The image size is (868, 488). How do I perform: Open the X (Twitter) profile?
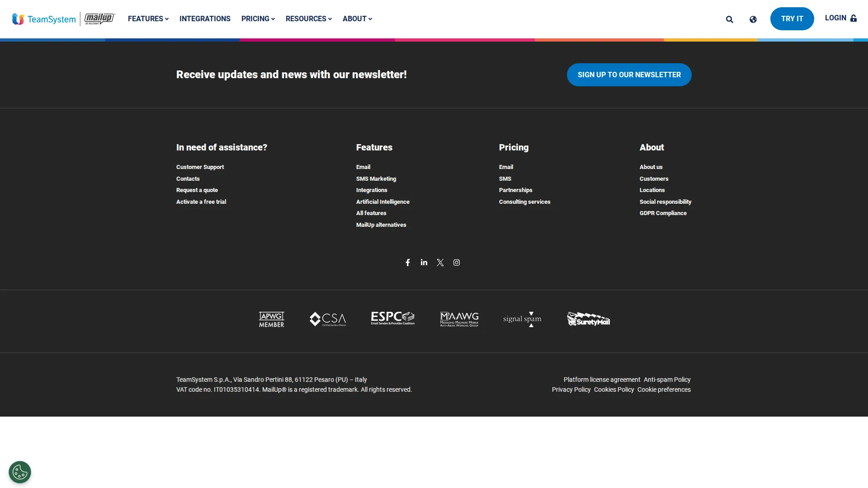coord(440,263)
